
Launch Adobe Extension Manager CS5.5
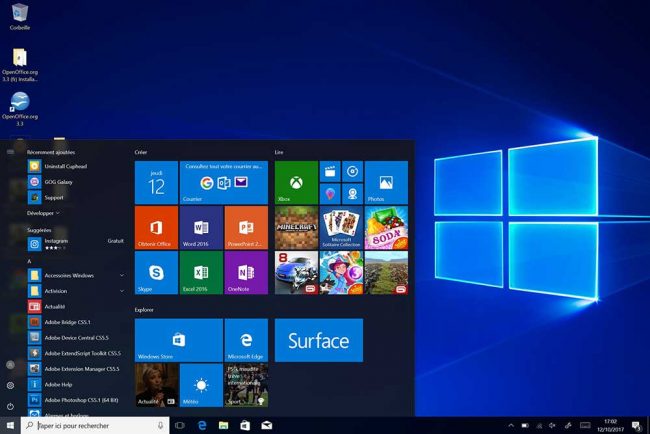coord(77,369)
